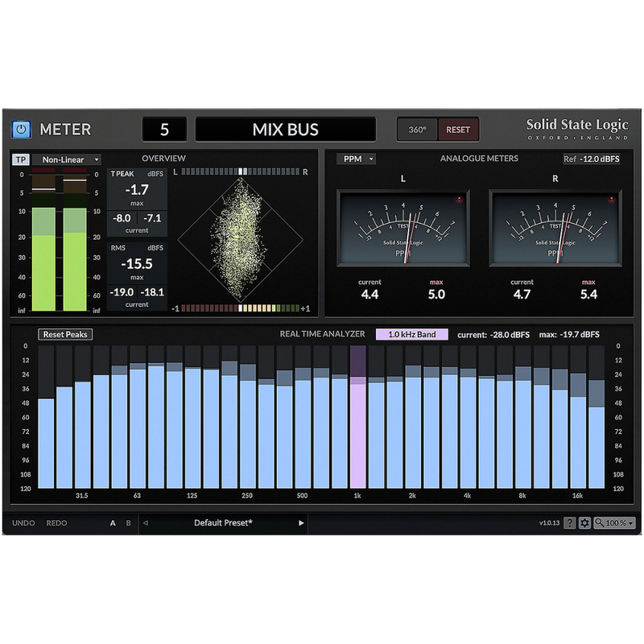Viewport: 644px width, 644px height.
Task: Click the Reset Peaks button
Action: pyautogui.click(x=65, y=334)
